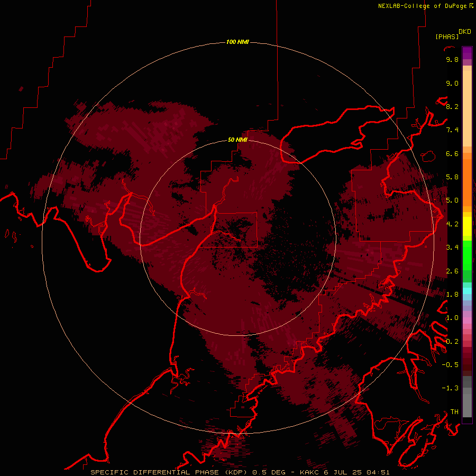
Task: Click the 100 NMI range ring label
Action: click(237, 42)
